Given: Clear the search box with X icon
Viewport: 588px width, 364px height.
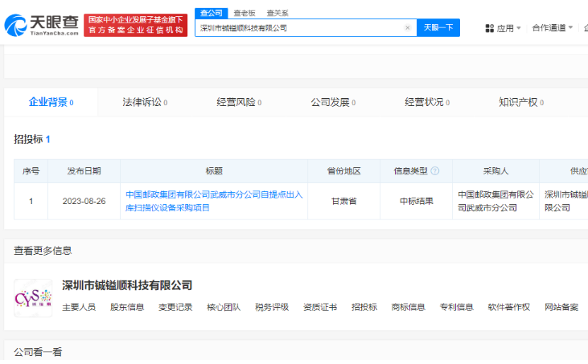Looking at the screenshot, I should tap(408, 27).
